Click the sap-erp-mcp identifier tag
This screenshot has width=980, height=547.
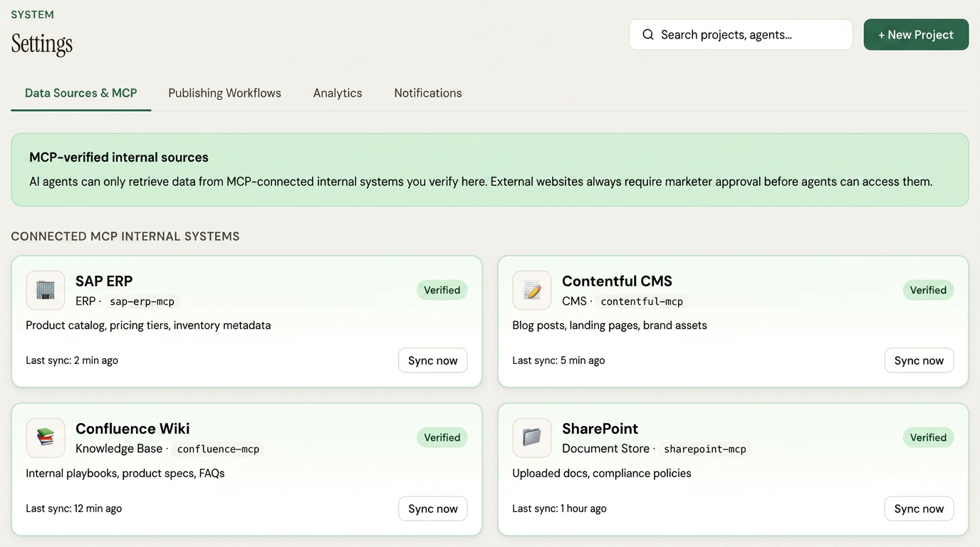142,301
